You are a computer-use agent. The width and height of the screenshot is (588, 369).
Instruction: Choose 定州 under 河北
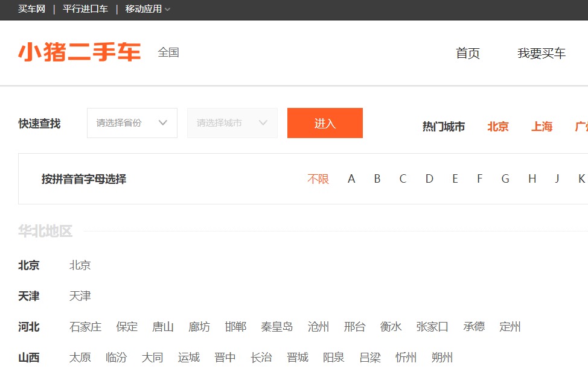(x=510, y=327)
